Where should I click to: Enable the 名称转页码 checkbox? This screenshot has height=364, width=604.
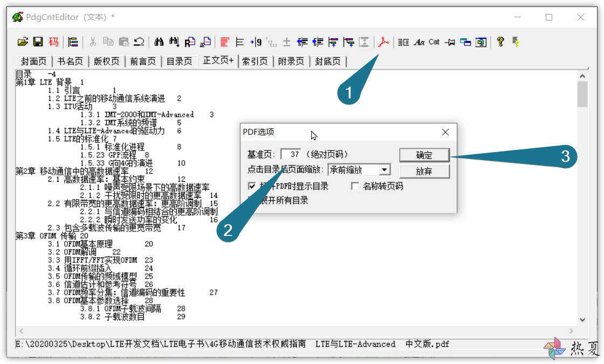(355, 187)
